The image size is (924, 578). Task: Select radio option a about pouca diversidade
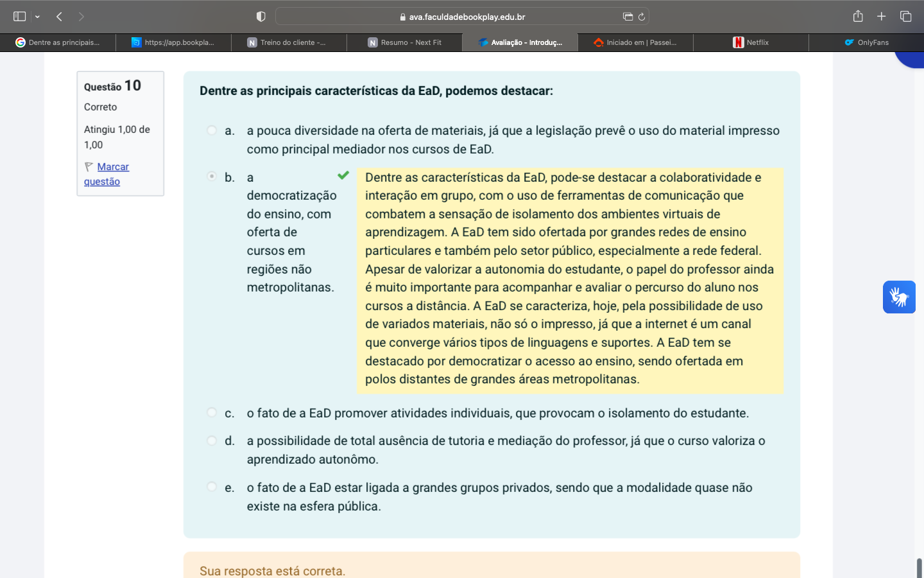tap(212, 130)
